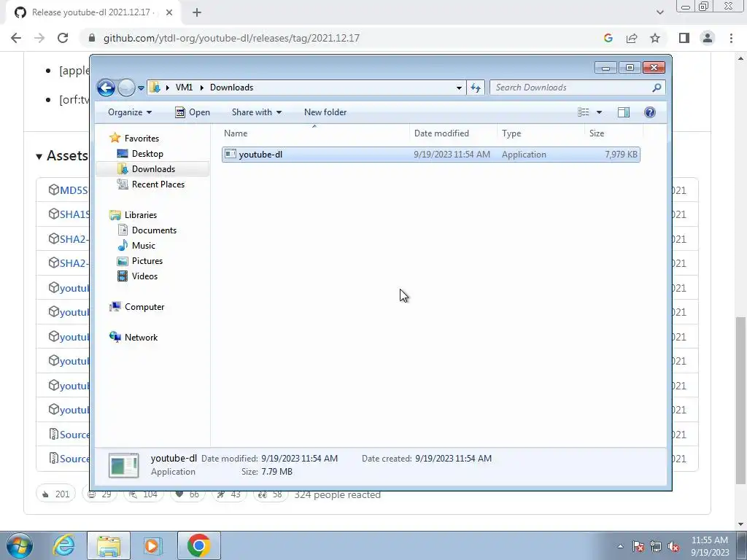747x560 pixels.
Task: Open Windows Explorer from the taskbar
Action: click(109, 545)
